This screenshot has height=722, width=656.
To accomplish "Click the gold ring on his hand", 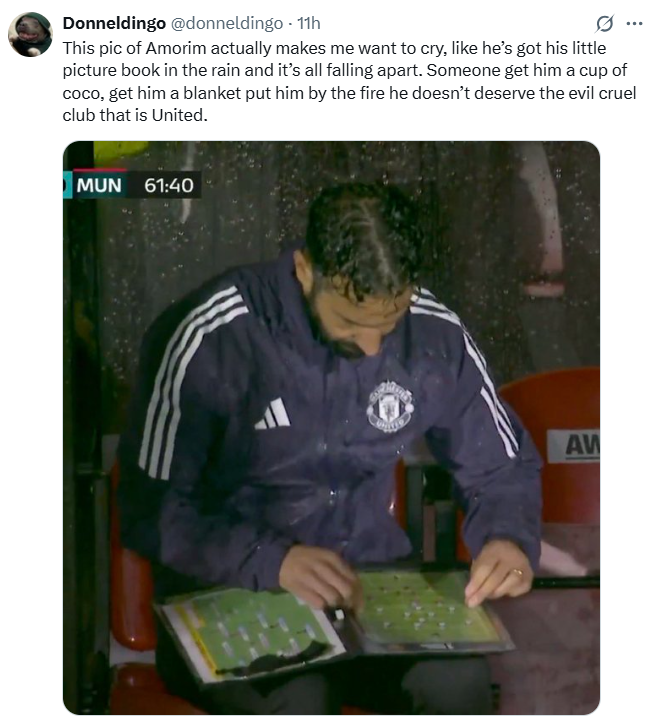I will point(518,572).
